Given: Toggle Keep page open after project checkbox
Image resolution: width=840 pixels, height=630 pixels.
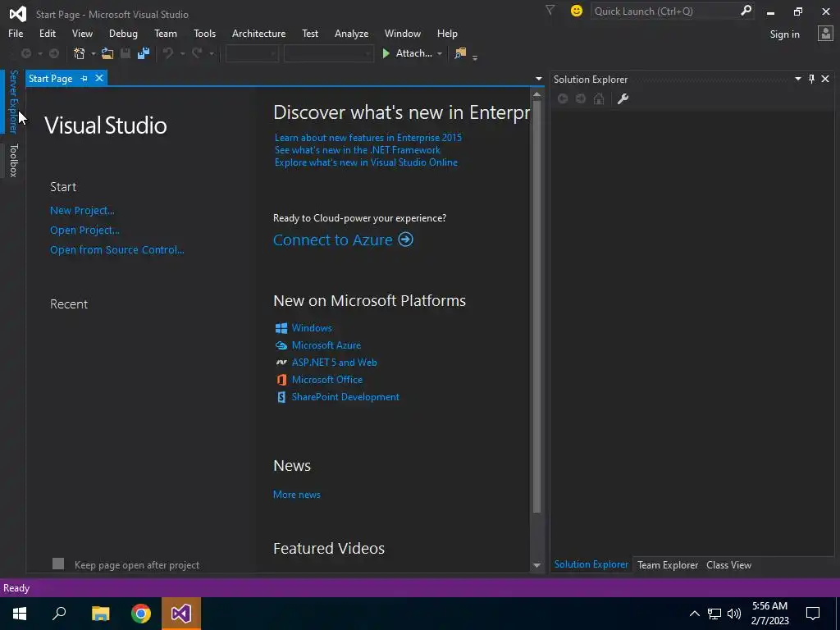Looking at the screenshot, I should pyautogui.click(x=58, y=564).
